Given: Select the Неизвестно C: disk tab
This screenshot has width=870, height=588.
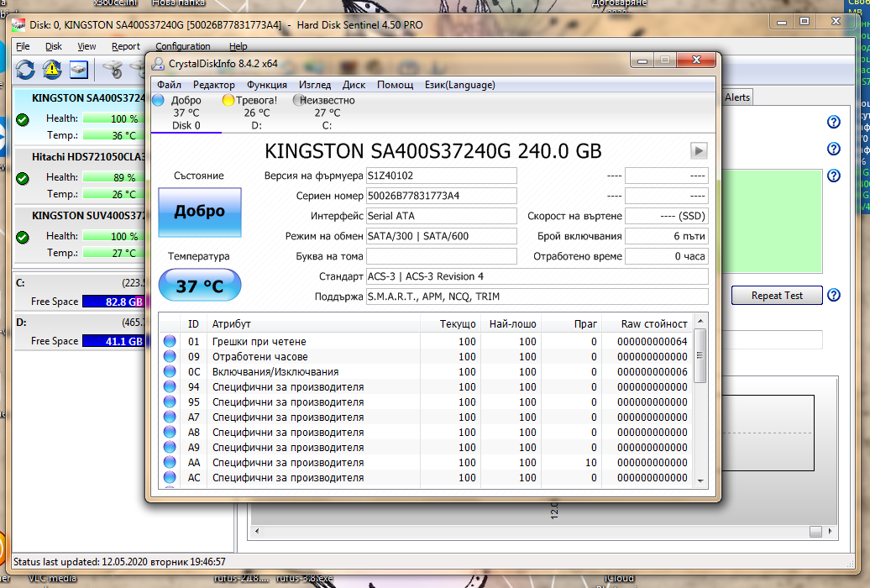Looking at the screenshot, I should 328,113.
